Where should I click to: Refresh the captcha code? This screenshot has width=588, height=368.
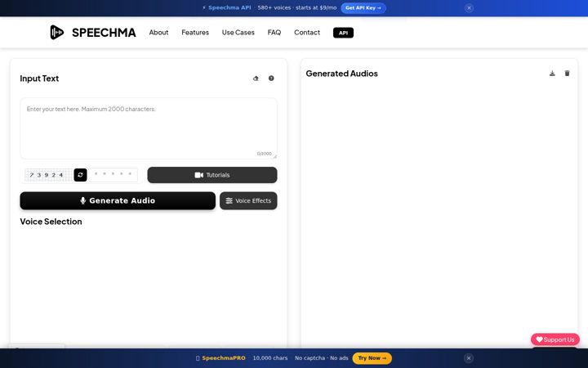pos(80,175)
